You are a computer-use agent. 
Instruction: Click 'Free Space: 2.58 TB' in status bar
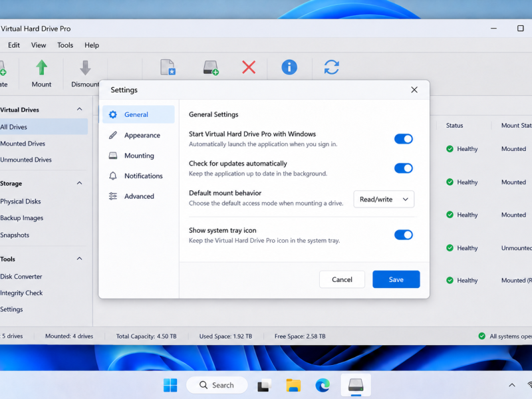(x=300, y=336)
